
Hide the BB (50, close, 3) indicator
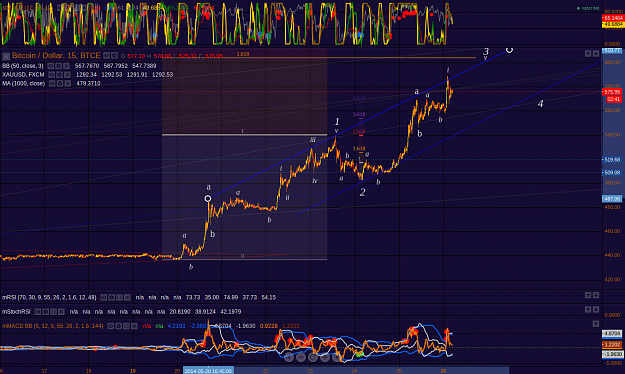click(x=51, y=66)
